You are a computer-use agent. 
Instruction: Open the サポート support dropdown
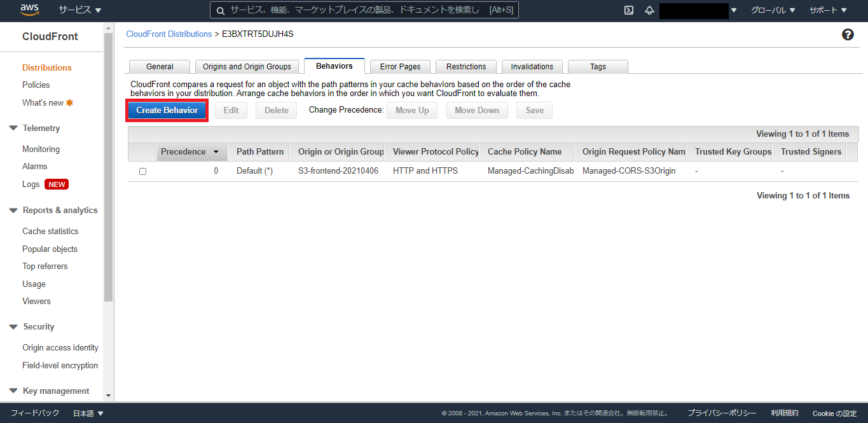coord(828,10)
